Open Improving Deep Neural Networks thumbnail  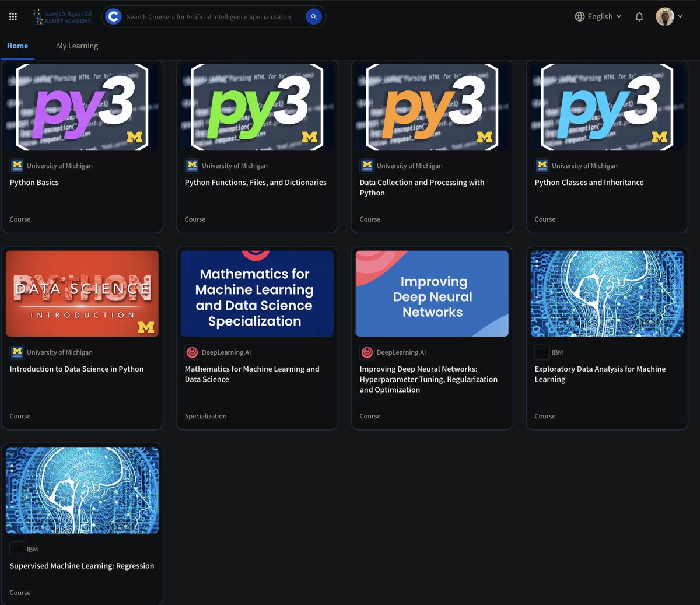tap(432, 293)
